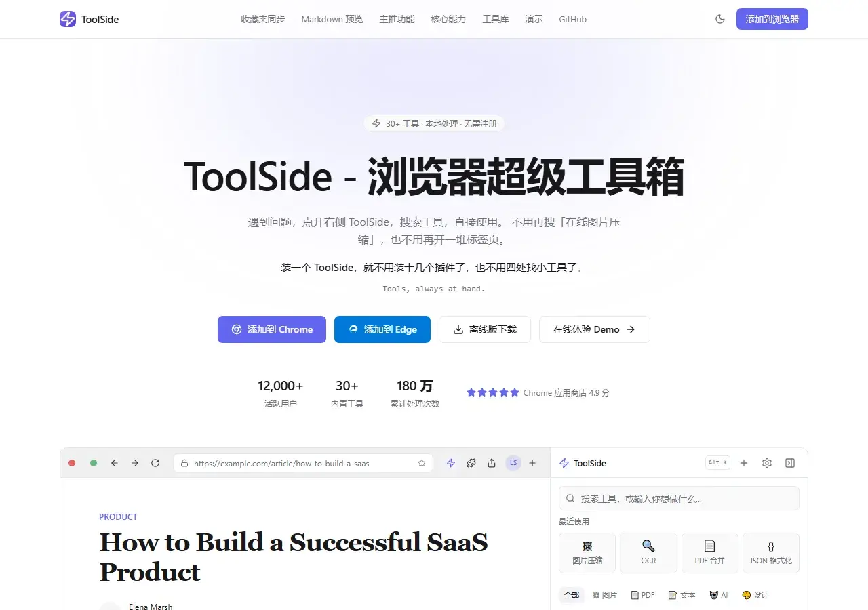Open the OCR tool card
The image size is (868, 610).
click(x=648, y=553)
